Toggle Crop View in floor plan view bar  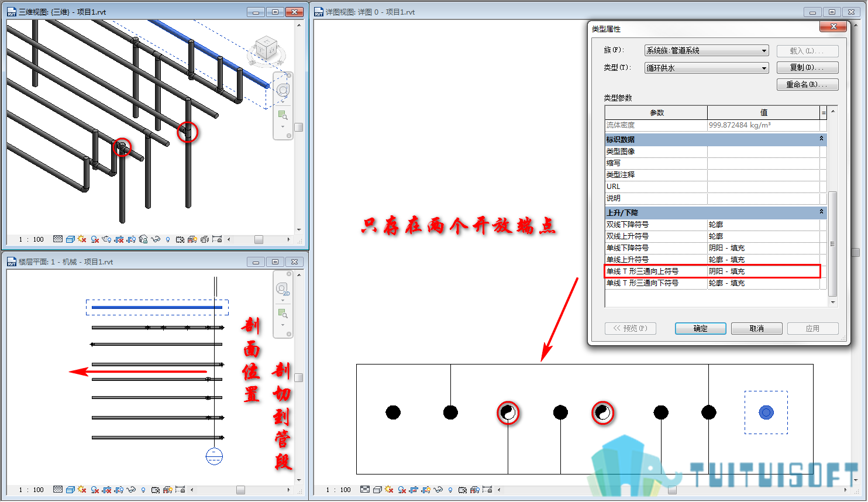(x=107, y=490)
